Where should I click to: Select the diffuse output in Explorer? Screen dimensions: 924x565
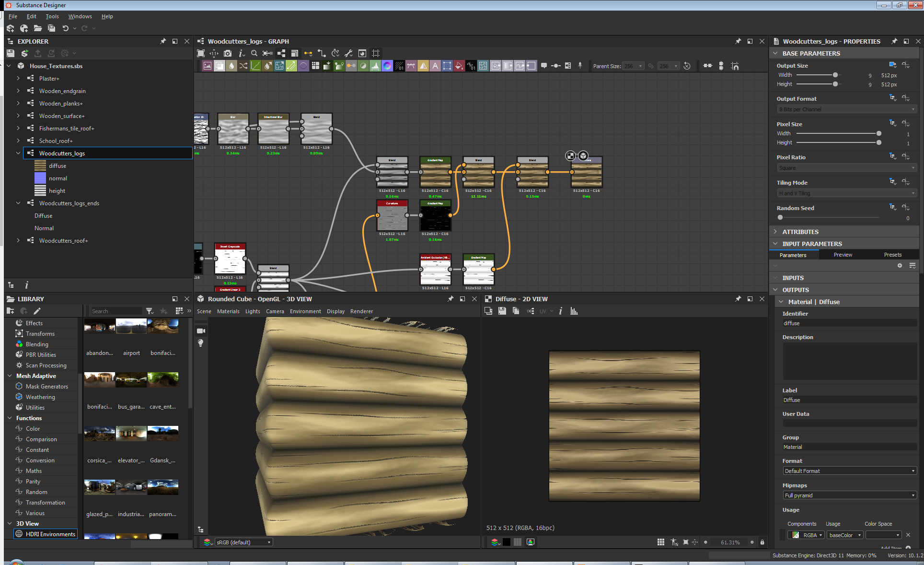(x=58, y=165)
